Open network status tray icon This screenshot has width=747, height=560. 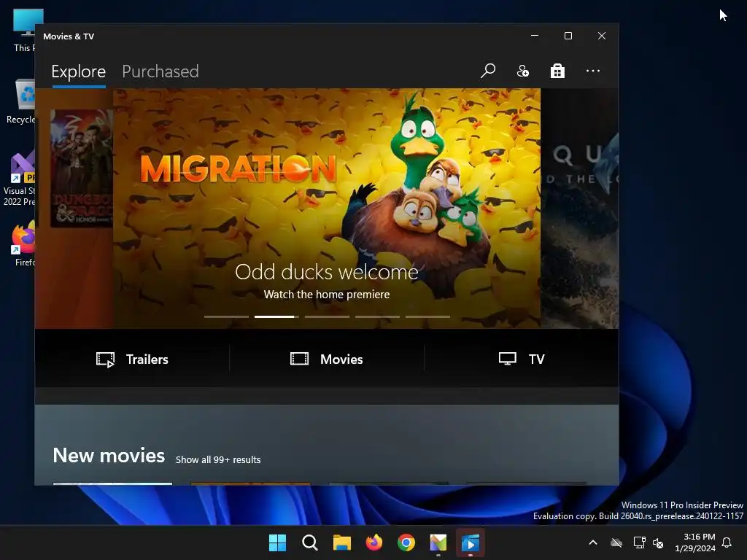(639, 542)
